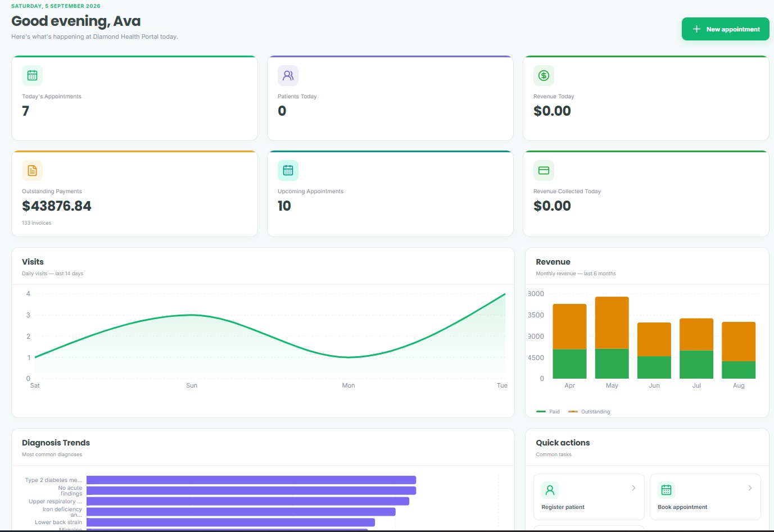Click the "$0.00" value under Revenue Today
The image size is (774, 532).
tap(552, 111)
